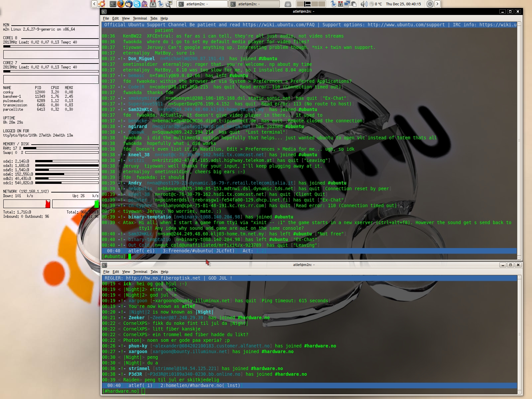Click the bottom terminal scrollbar down arrow

tap(519, 392)
